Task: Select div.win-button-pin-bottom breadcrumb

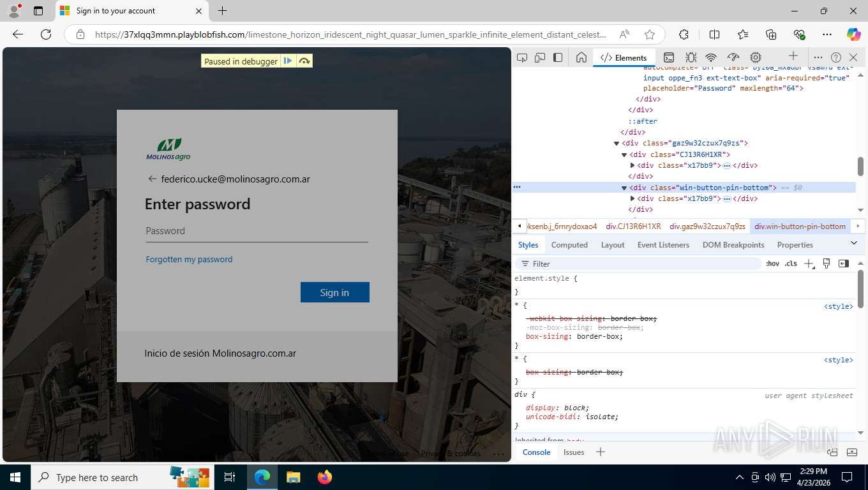Action: click(800, 226)
